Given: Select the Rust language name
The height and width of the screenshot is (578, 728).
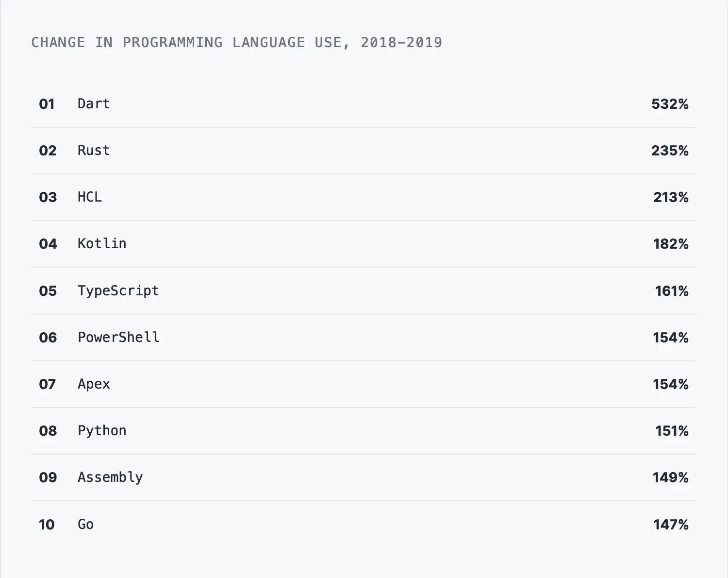Looking at the screenshot, I should coord(94,151).
